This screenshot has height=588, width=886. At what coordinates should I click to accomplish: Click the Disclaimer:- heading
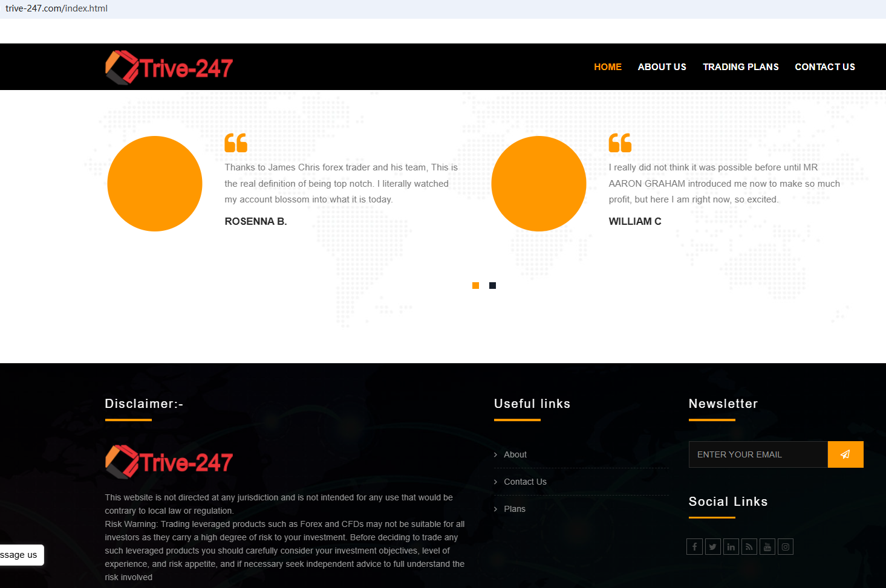click(x=144, y=404)
